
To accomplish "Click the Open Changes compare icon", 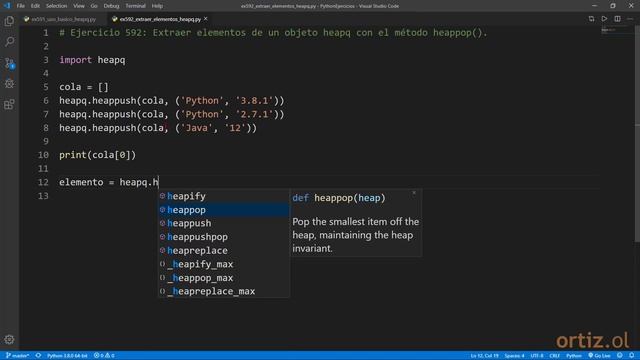I will (591, 19).
